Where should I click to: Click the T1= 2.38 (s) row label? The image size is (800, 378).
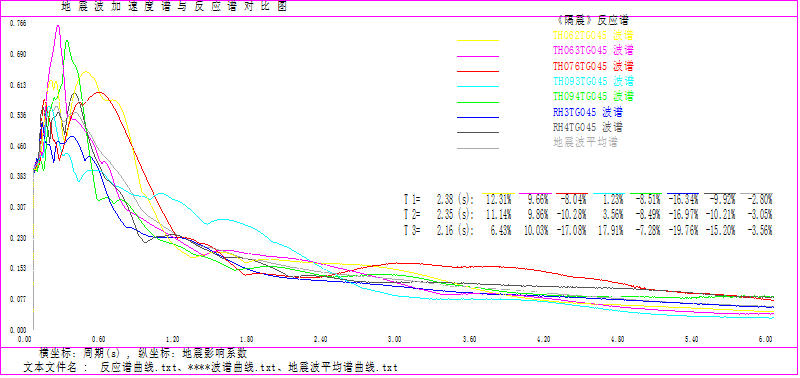pos(439,198)
